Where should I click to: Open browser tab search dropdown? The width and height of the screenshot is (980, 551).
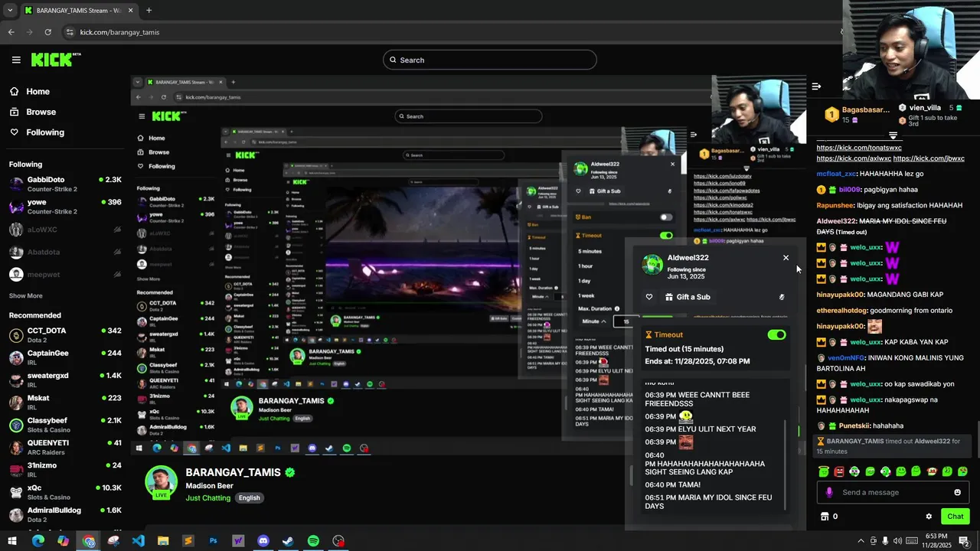[x=11, y=10]
